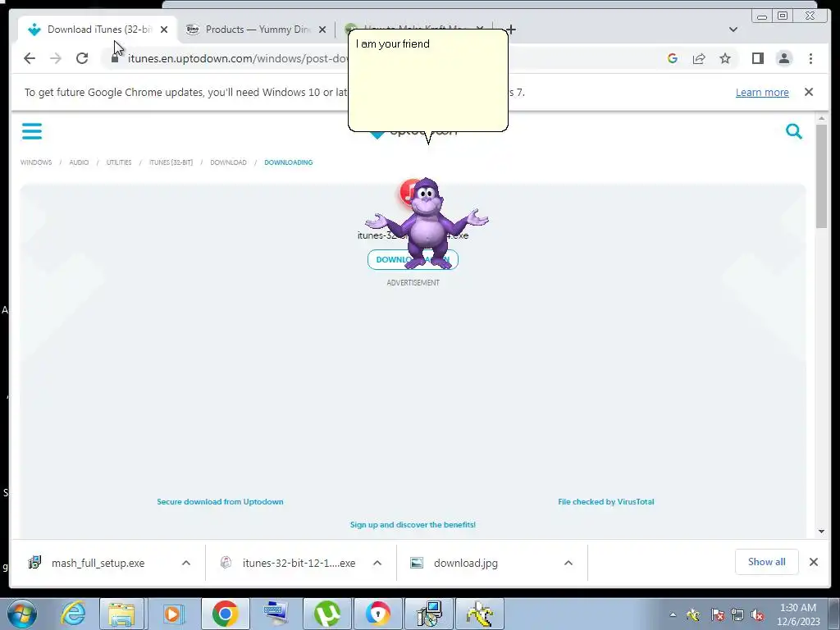Open the Uptodown hamburger menu
Viewport: 840px width, 630px height.
tap(32, 131)
